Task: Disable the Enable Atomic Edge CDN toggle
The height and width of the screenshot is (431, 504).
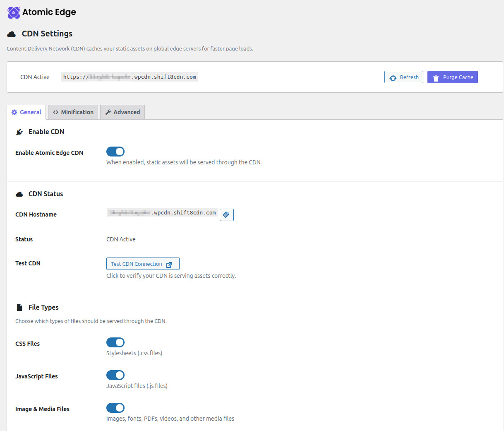Action: click(115, 152)
